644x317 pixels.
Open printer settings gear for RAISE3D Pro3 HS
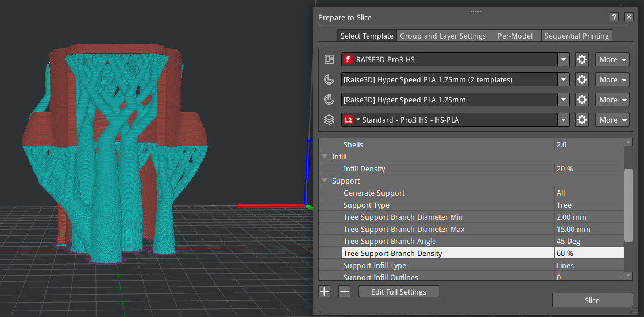[x=581, y=59]
